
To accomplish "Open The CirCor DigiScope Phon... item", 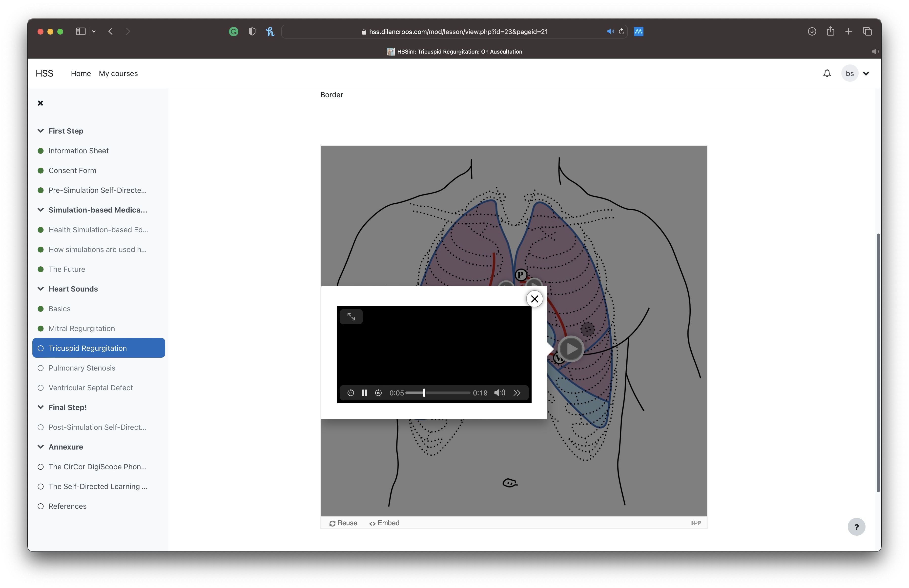I will point(97,467).
